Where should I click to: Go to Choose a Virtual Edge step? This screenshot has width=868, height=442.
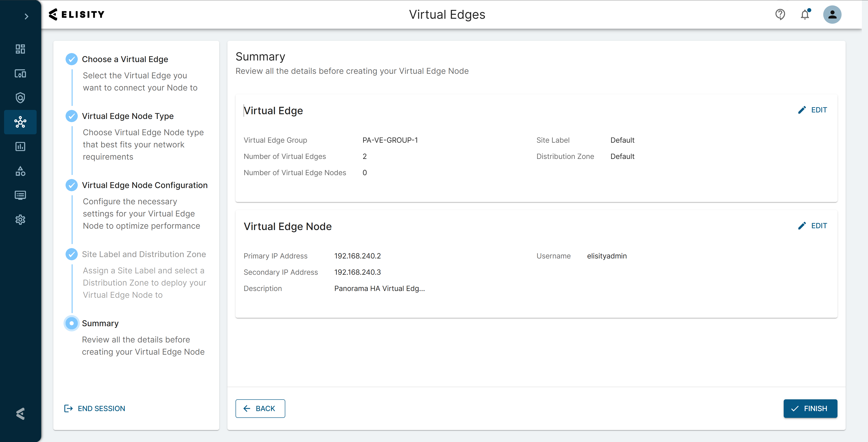[x=125, y=59]
